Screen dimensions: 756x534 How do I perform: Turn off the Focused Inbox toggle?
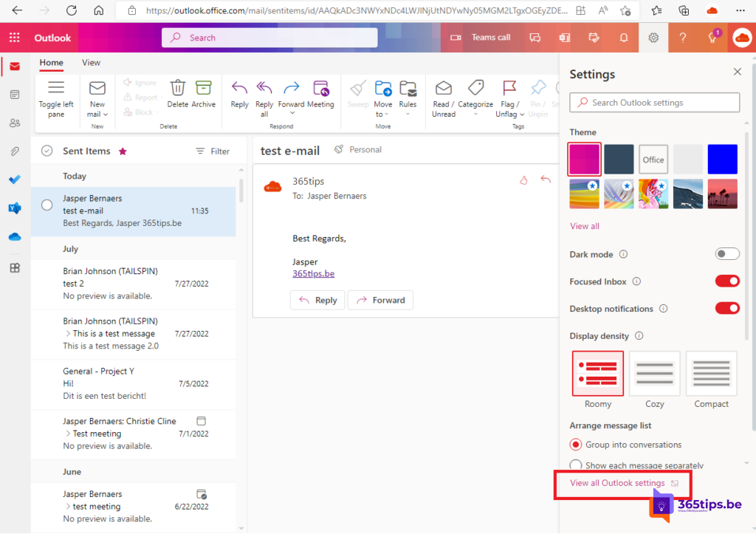[726, 281]
